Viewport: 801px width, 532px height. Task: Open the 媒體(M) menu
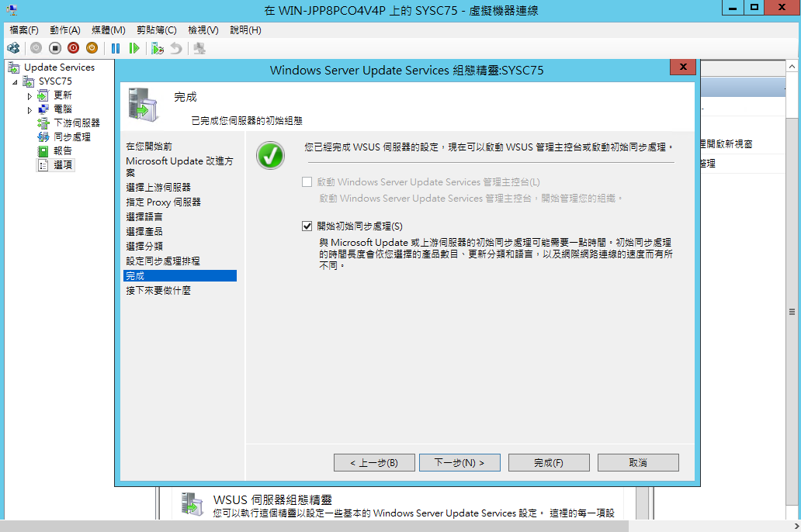109,30
